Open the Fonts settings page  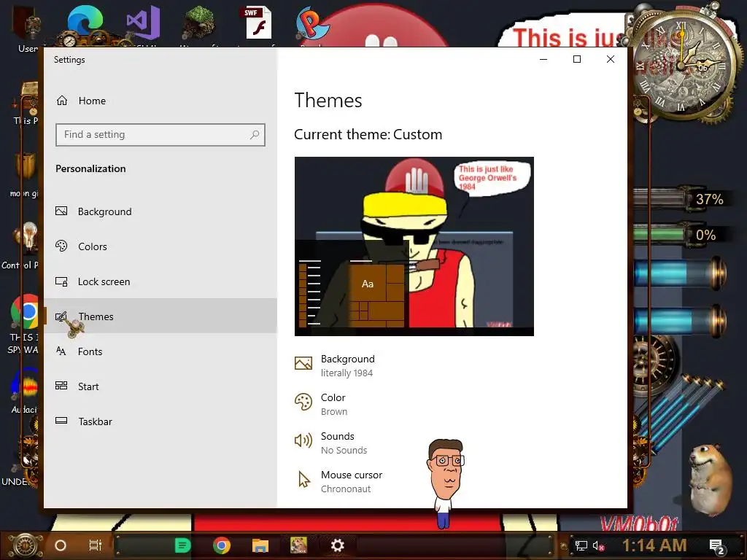point(160,351)
